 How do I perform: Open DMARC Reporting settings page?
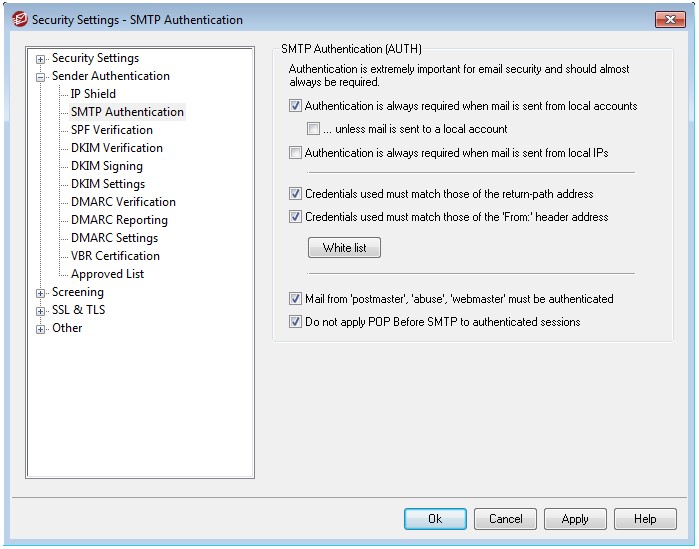(119, 220)
